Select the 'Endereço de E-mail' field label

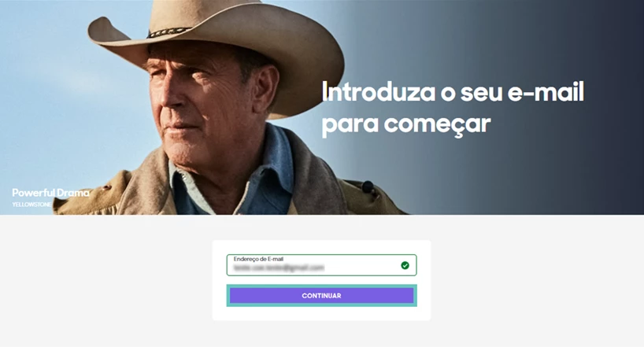point(258,259)
